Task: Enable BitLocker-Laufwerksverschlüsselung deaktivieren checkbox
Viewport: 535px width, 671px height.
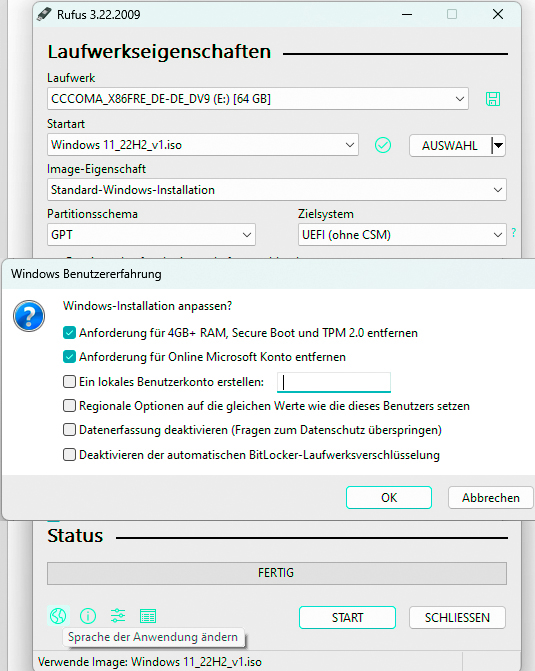Action: (69, 454)
